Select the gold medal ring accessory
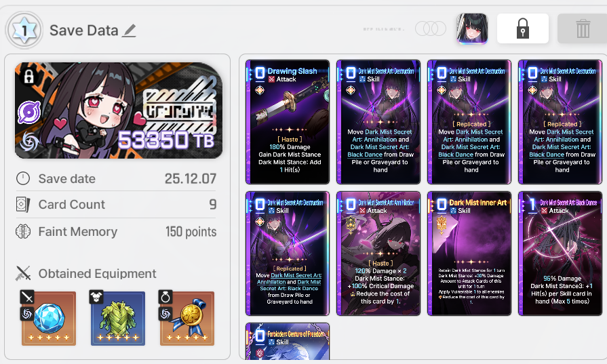Viewport: 607px width, 364px height. pos(187,319)
